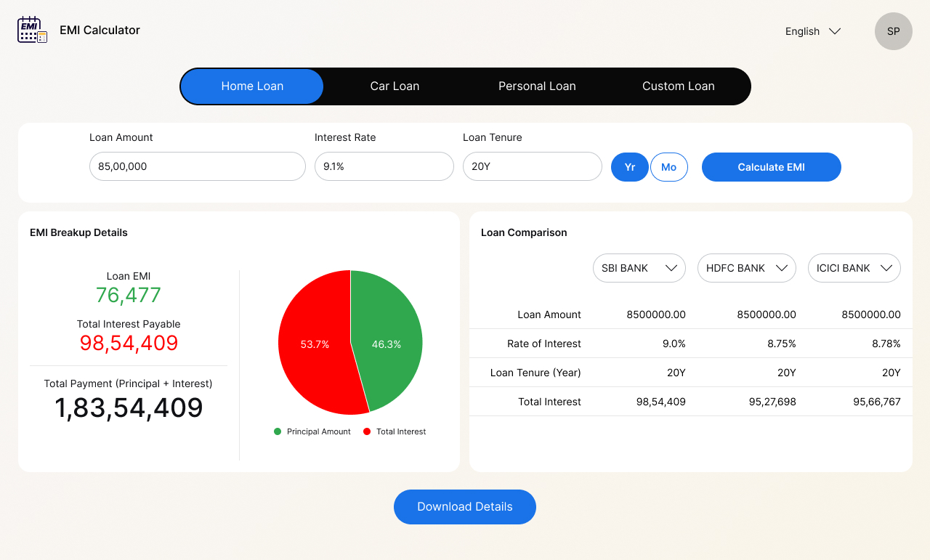Toggle Home Loan as active loan type
This screenshot has height=560, width=930.
coord(252,86)
